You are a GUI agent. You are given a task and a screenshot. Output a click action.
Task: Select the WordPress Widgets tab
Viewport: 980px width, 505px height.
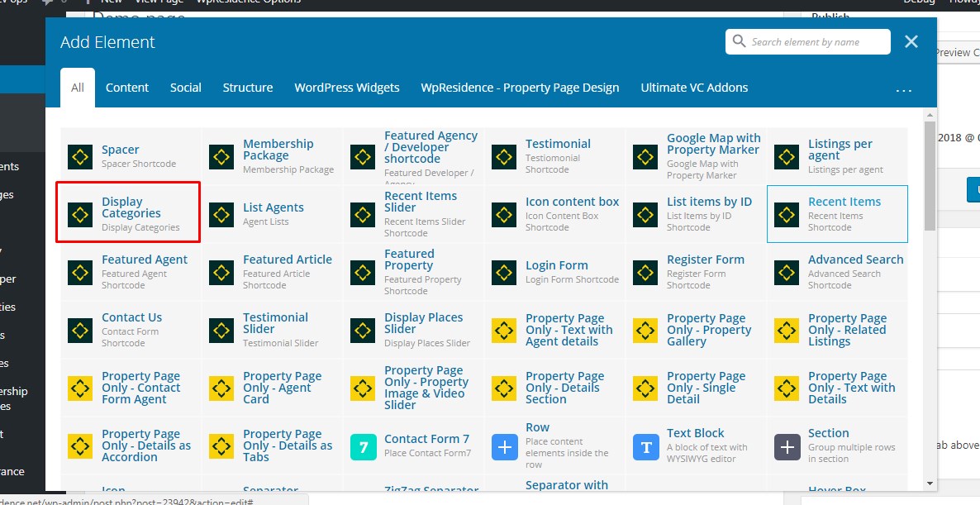tap(347, 88)
